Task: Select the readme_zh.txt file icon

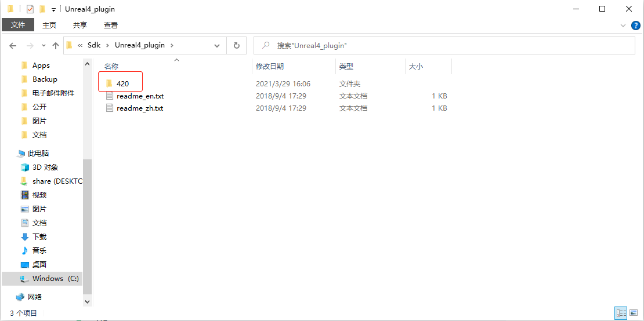Action: pyautogui.click(x=109, y=108)
